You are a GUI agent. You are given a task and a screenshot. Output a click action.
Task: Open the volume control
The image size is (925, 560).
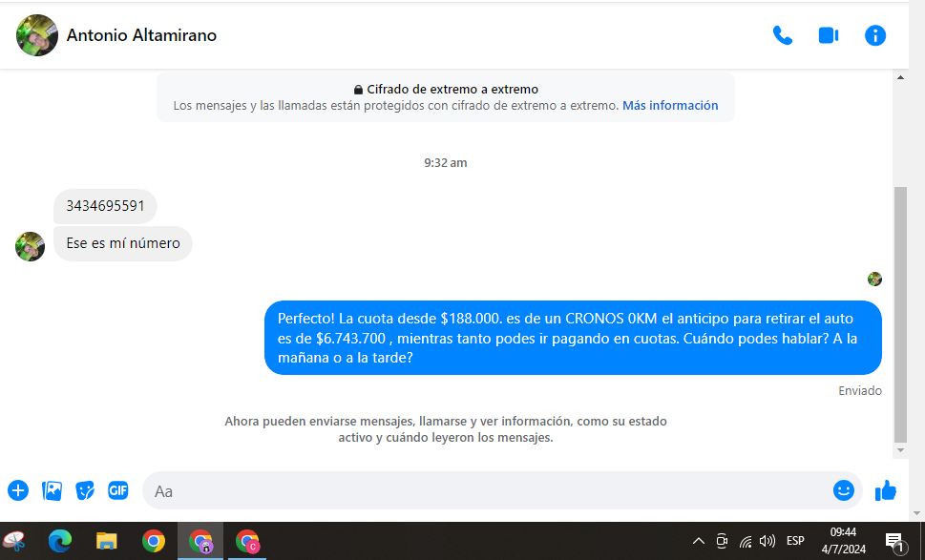pyautogui.click(x=767, y=541)
